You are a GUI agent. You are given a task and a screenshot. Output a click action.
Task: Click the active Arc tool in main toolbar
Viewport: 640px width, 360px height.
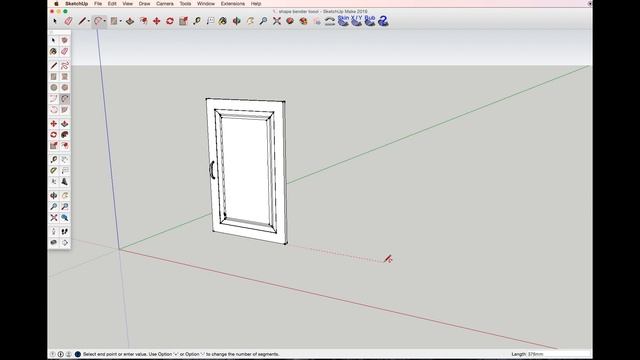pos(97,21)
